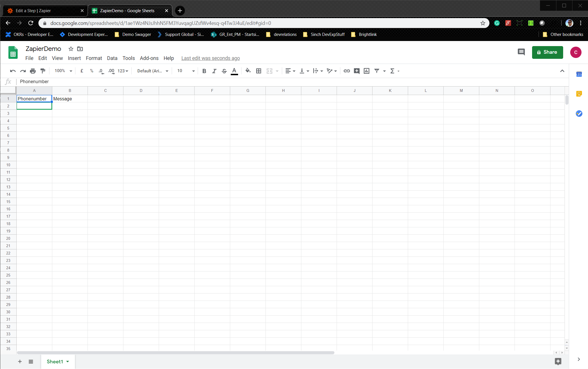Toggle italic formatting
Viewport: 588px width, 369px height.
[x=214, y=71]
